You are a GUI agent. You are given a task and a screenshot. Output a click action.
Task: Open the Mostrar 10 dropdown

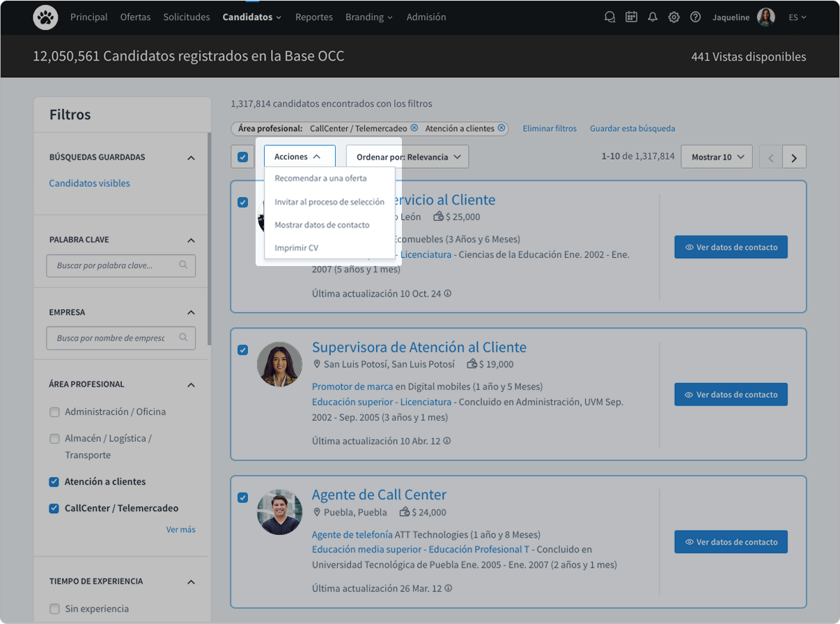[x=717, y=157]
